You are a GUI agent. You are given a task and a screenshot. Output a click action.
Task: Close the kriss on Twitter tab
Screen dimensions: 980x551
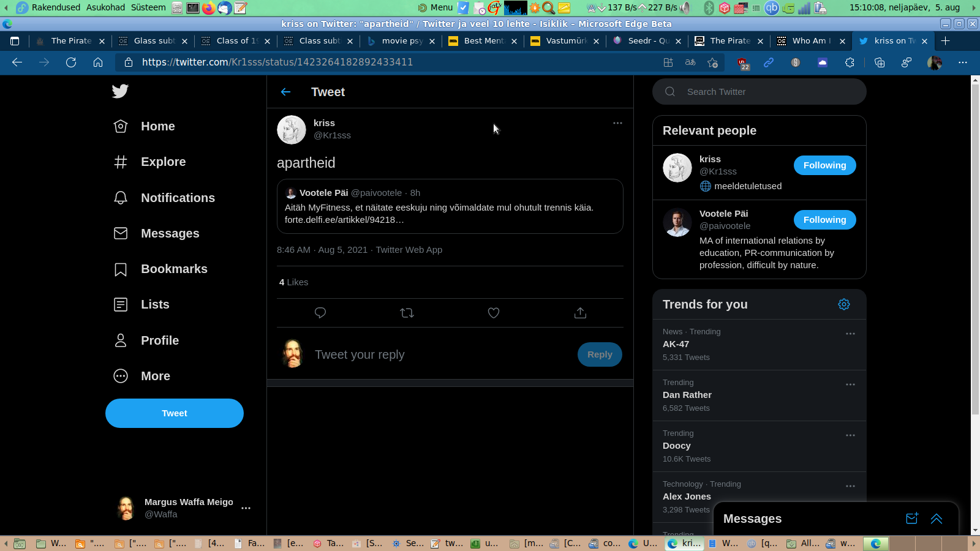(924, 41)
